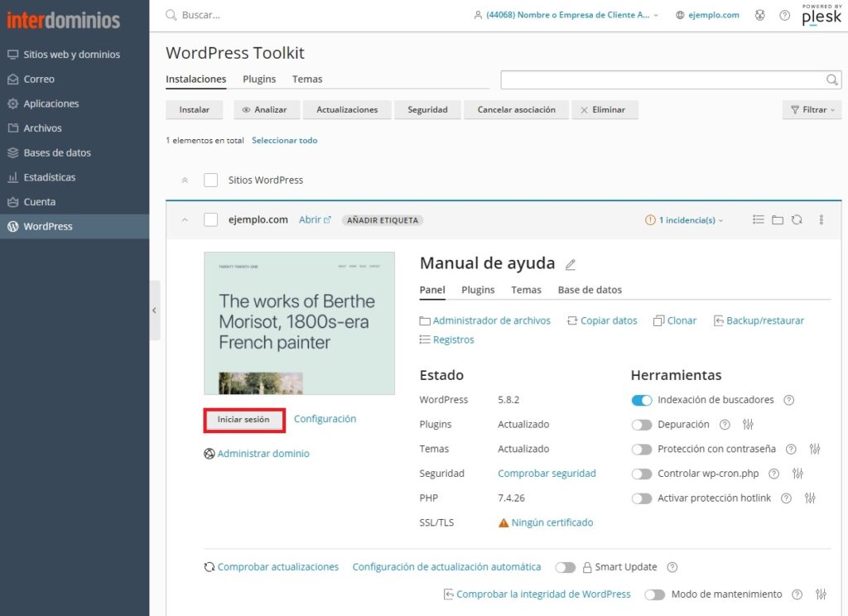Open Backup/restaurar link

759,320
